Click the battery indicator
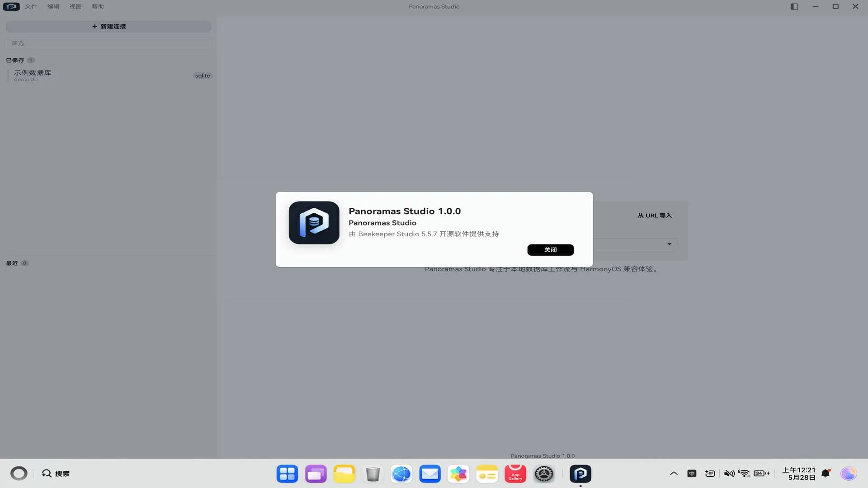Screen dimensions: 868x488 coord(762,473)
